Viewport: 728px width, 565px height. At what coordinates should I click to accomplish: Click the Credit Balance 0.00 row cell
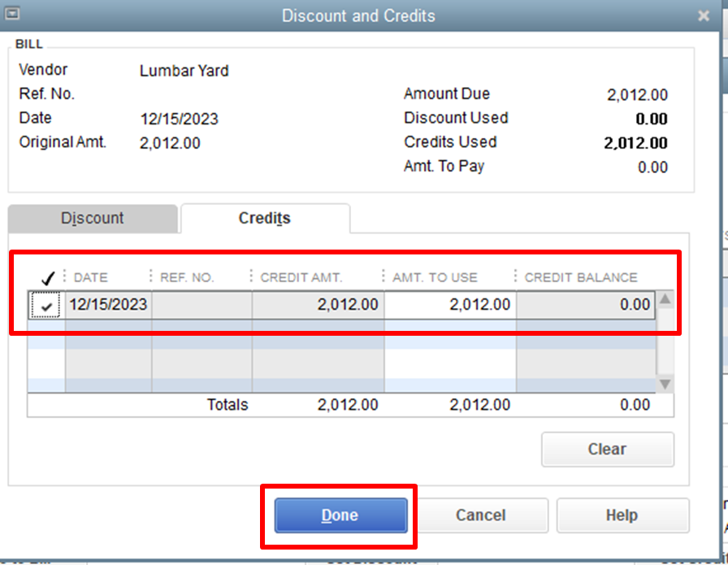[x=586, y=305]
